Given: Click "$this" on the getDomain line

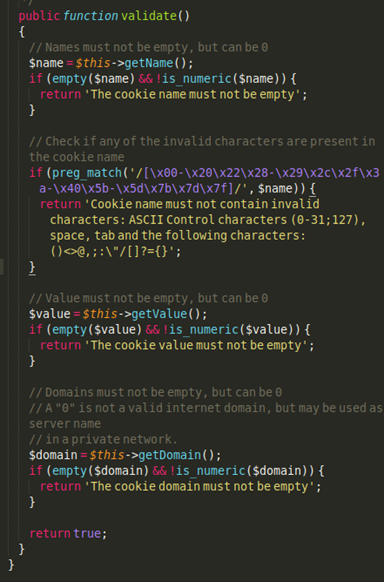Looking at the screenshot, I should pos(107,455).
